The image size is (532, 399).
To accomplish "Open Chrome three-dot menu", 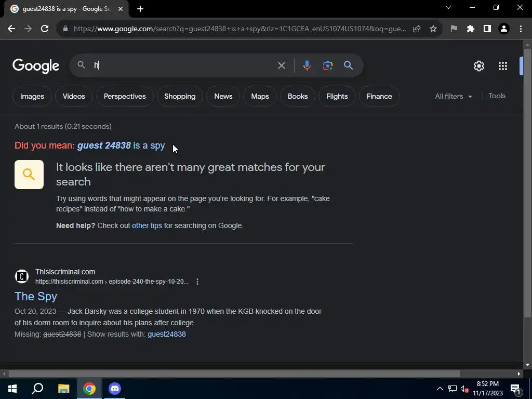I will [x=521, y=29].
